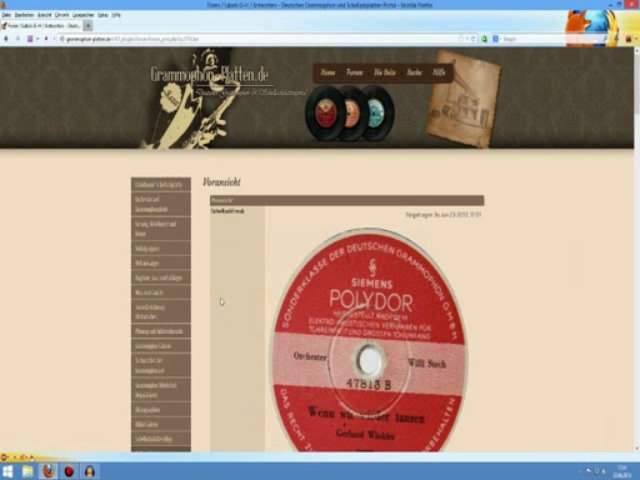Screen dimensions: 640x480
Task: Open the Suche navigation link
Action: tap(413, 73)
